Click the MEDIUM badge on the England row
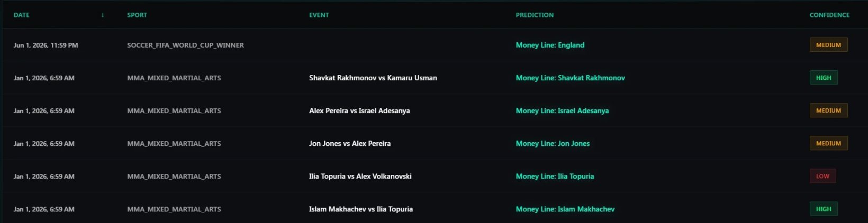This screenshot has width=868, height=223. [828, 45]
